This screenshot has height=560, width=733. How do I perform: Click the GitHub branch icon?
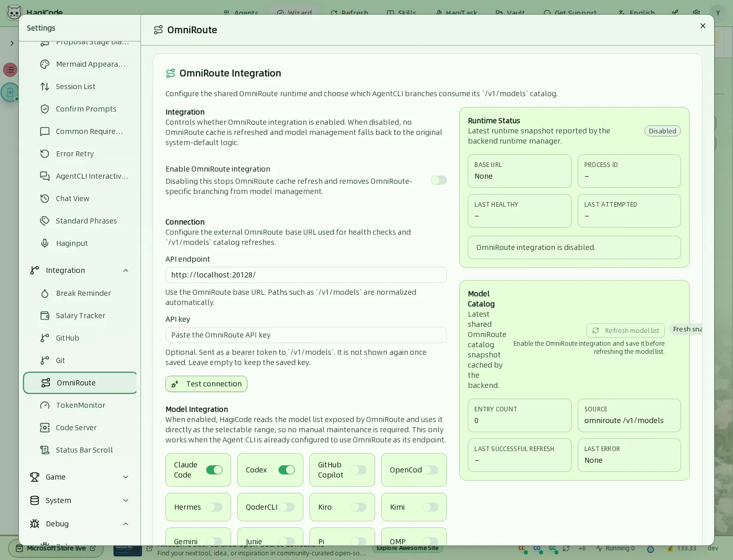coord(45,338)
